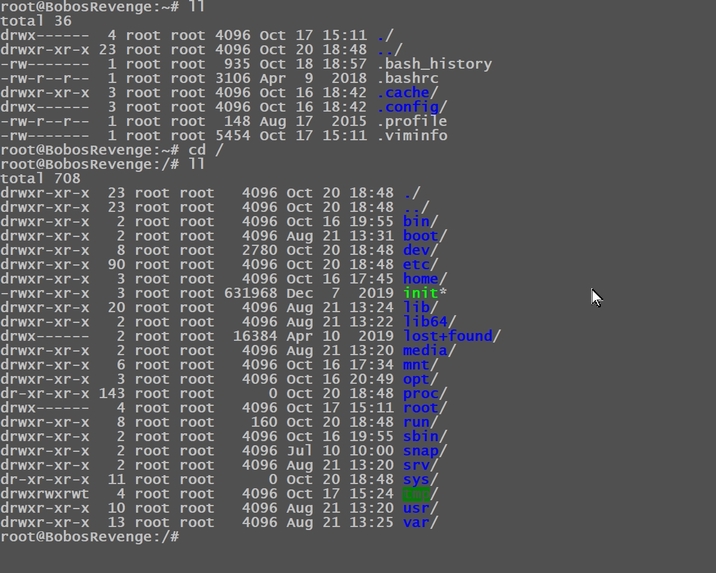Click the 'Apr 9 2018' .bashrc date
The height and width of the screenshot is (573, 716).
pyautogui.click(x=313, y=79)
